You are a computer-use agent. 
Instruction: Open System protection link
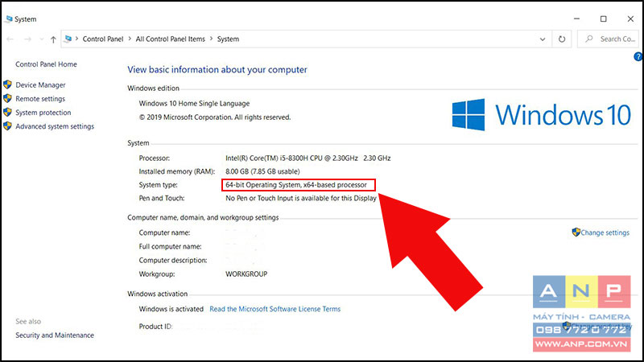click(43, 113)
